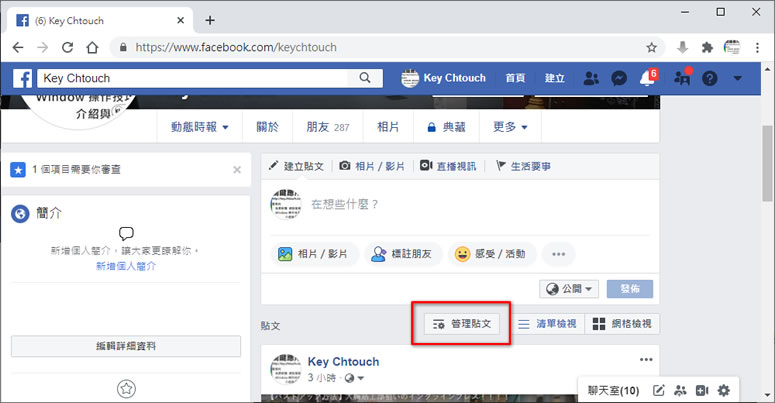Click the Facebook search field
The height and width of the screenshot is (403, 775).
[x=192, y=78]
